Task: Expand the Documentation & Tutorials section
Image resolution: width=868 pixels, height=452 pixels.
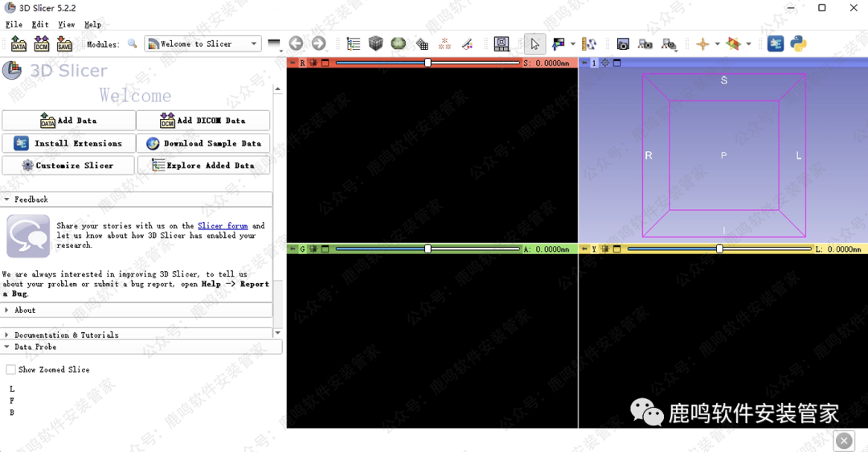Action: click(x=66, y=335)
